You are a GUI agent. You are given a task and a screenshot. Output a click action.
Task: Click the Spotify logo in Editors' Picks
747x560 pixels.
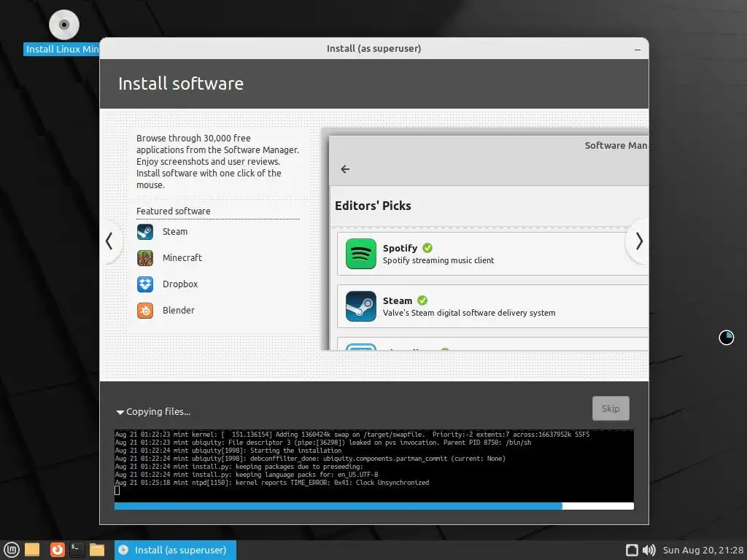[360, 254]
